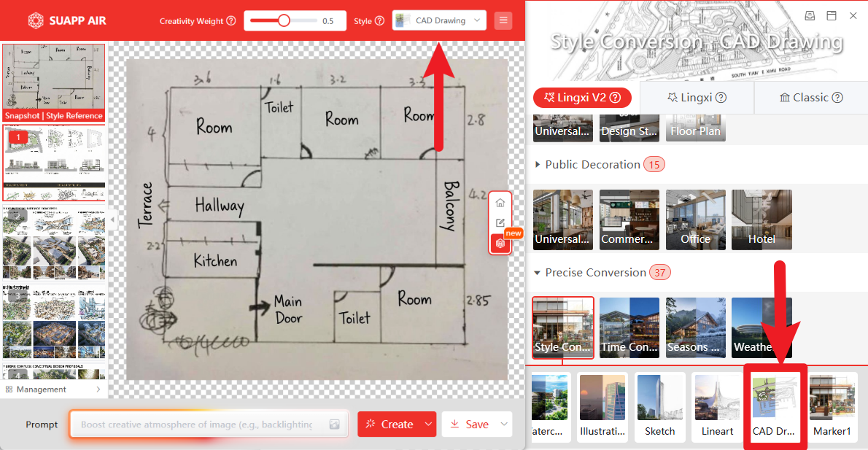Click the Style help question mark
868x450 pixels.
coord(379,21)
